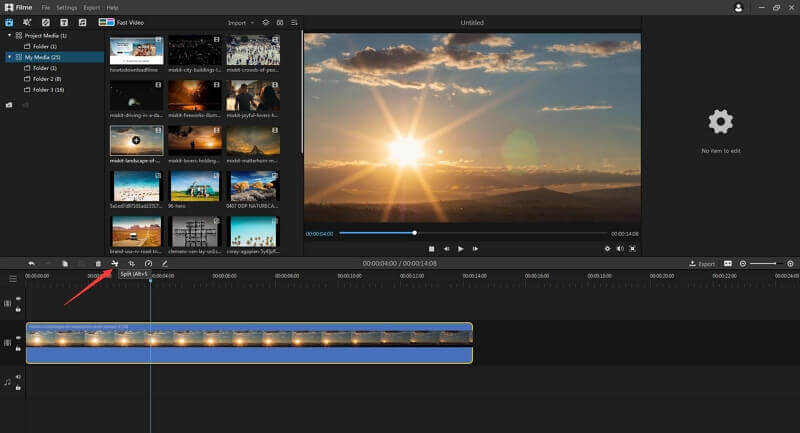Hide the main video track via eye icon
The image size is (800, 433).
point(18,338)
